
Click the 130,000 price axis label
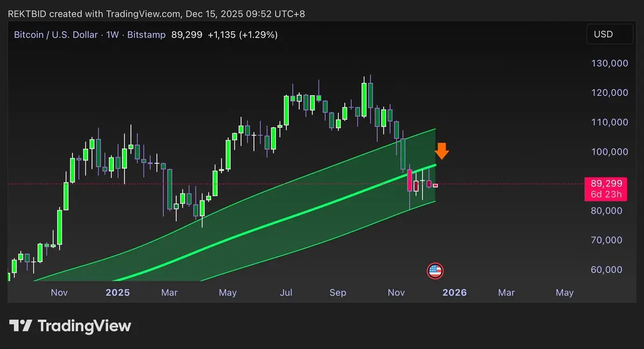click(610, 63)
